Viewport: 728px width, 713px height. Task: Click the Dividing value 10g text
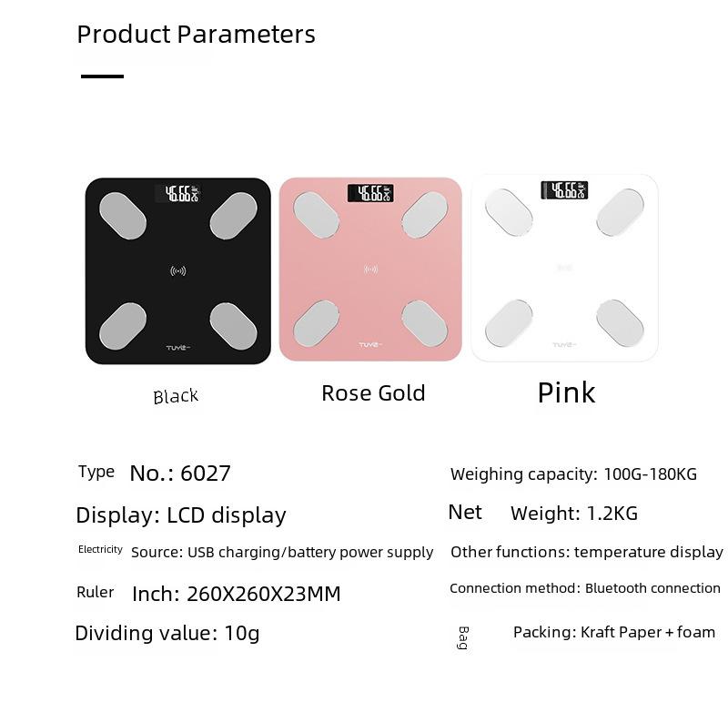point(167,633)
